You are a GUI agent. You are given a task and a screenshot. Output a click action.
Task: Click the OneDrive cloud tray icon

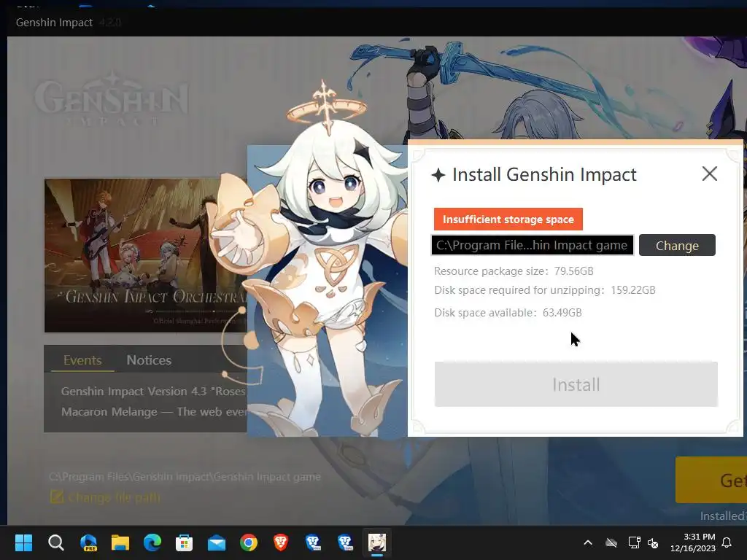(611, 542)
